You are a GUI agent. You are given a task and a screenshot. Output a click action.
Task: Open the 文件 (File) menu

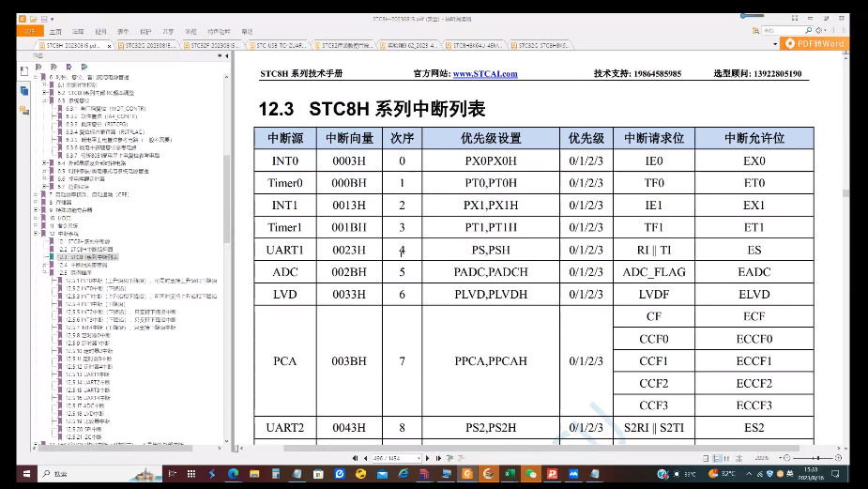[29, 31]
